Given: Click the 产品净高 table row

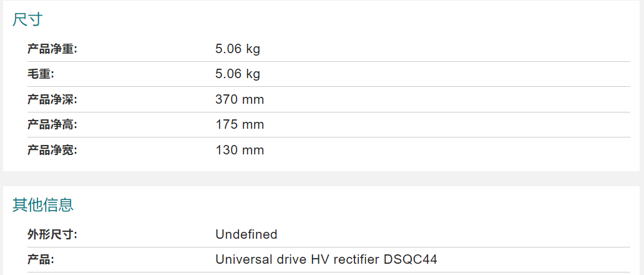Looking at the screenshot, I should point(329,124).
